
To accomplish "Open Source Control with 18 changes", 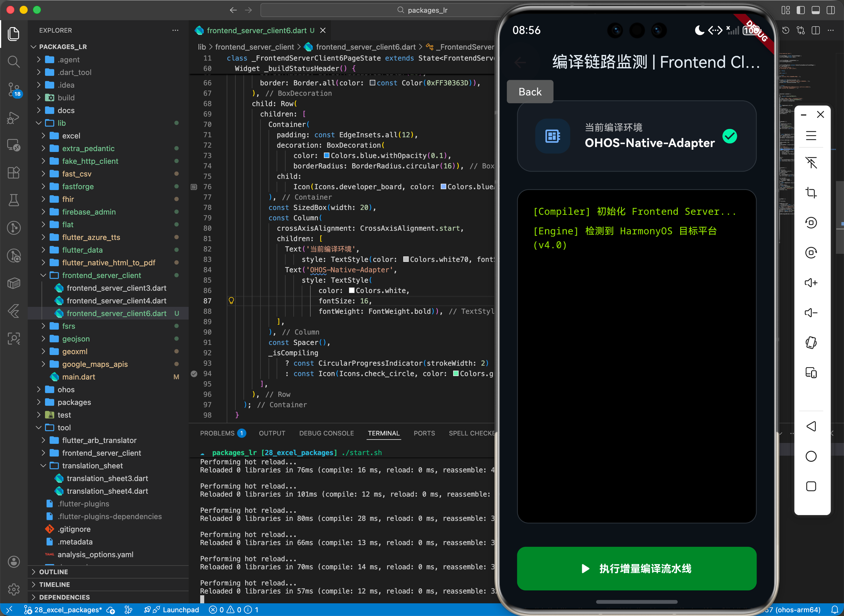I will pos(14,89).
